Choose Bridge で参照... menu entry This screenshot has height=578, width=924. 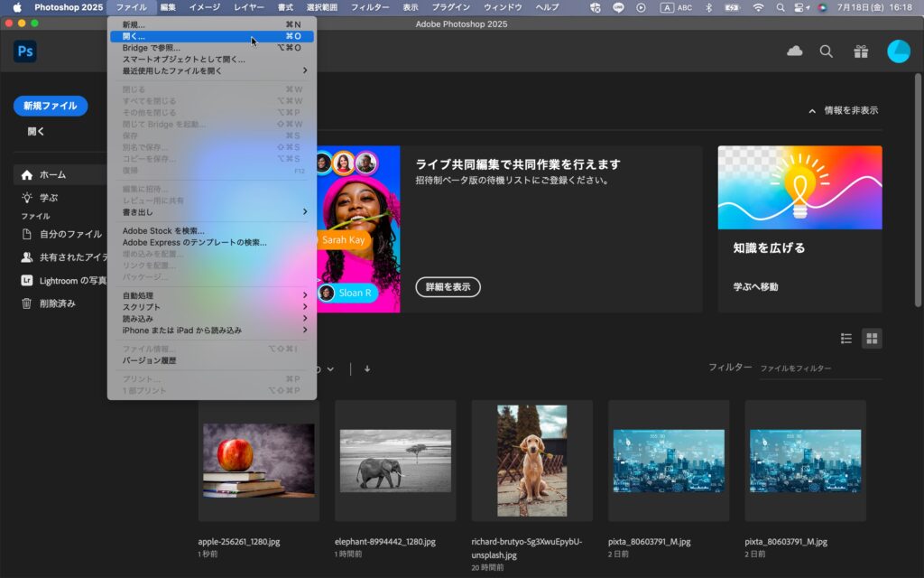click(x=212, y=48)
